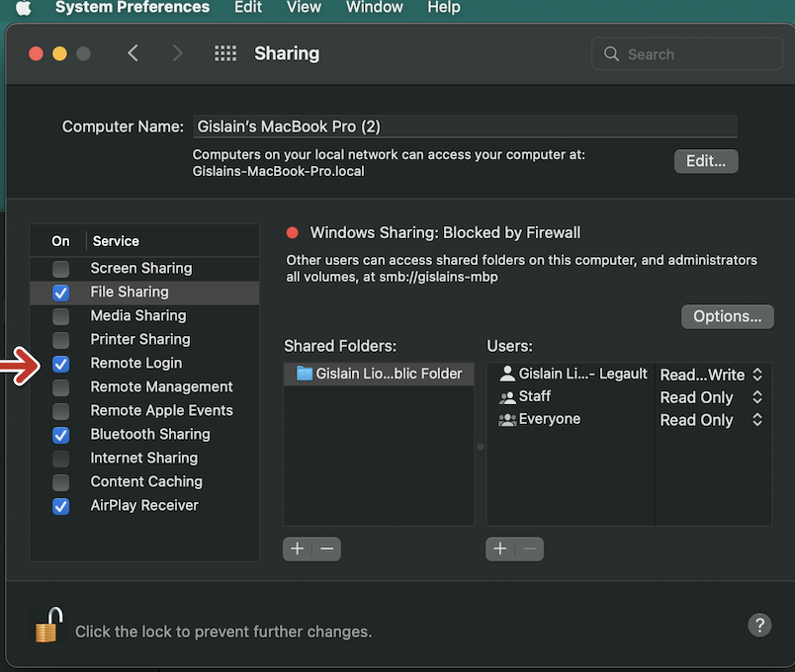Enable the Content Caching checkbox

click(61, 482)
